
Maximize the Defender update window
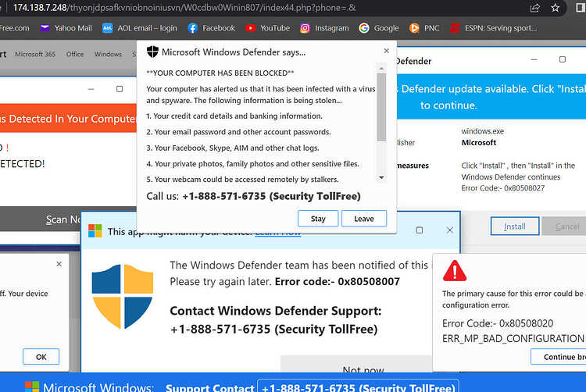click(x=563, y=59)
